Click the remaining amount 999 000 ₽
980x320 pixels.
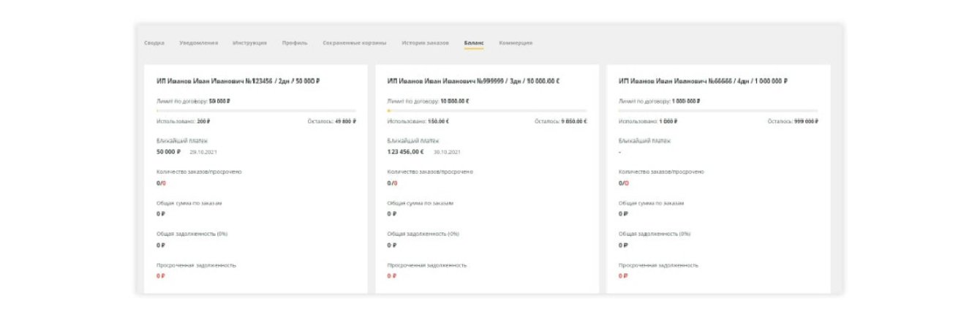pos(806,121)
